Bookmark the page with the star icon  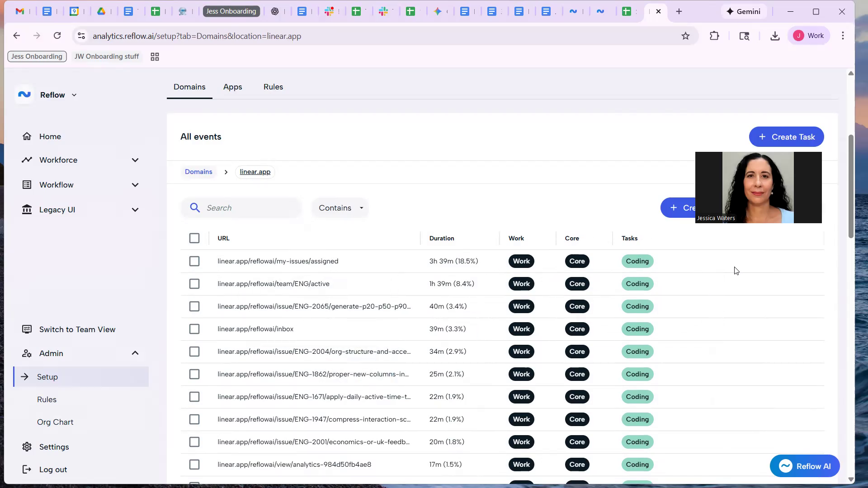685,36
